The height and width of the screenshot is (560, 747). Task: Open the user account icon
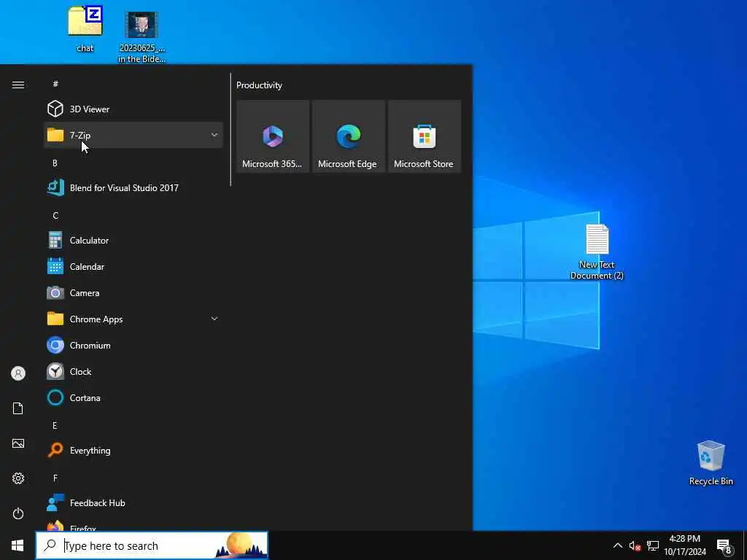tap(18, 373)
